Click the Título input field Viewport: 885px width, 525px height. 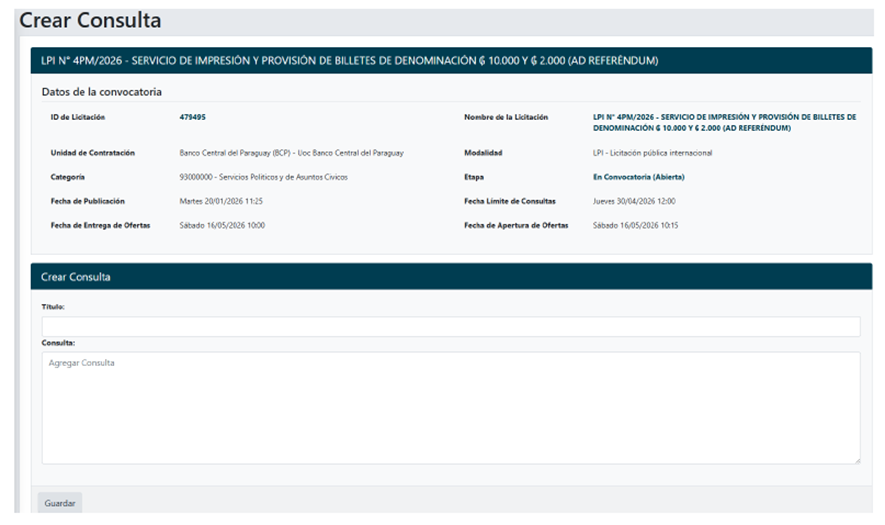pyautogui.click(x=450, y=327)
